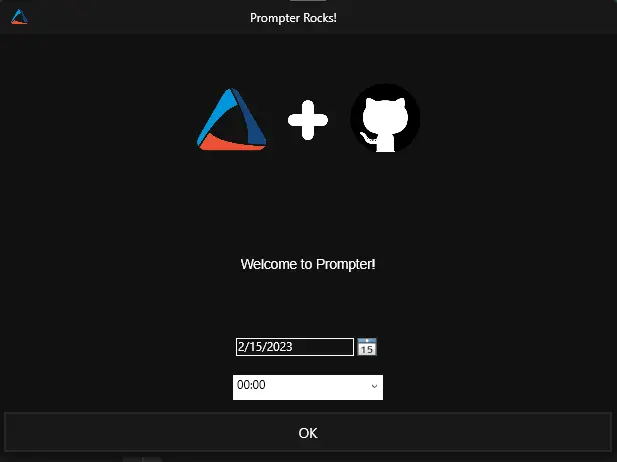Click the dark blue side of the triangle logo
Image resolution: width=617 pixels, height=462 pixels.
pos(249,116)
